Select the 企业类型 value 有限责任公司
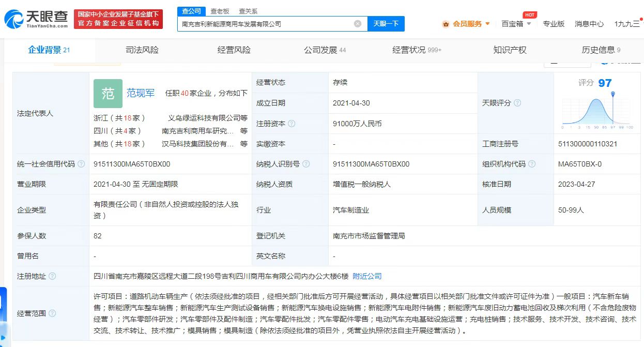The image size is (644, 347). [166, 210]
